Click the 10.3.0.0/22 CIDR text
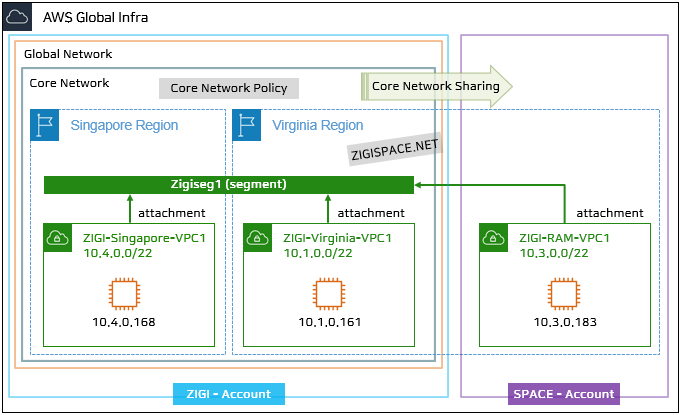This screenshot has height=415, width=681. click(x=554, y=253)
